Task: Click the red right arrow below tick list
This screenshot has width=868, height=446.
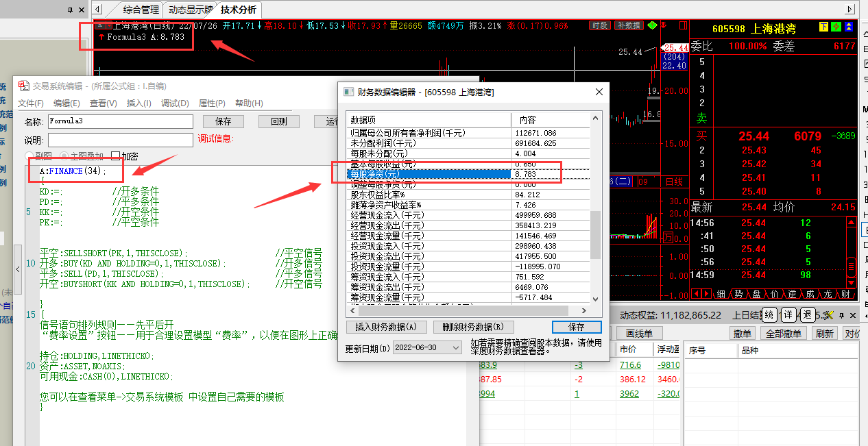Action: coord(706,294)
